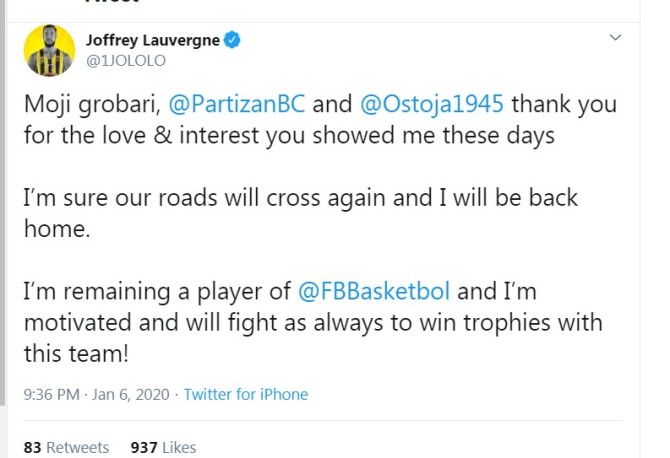Click the sentence starting 'I'm sure our roads'

(300, 198)
